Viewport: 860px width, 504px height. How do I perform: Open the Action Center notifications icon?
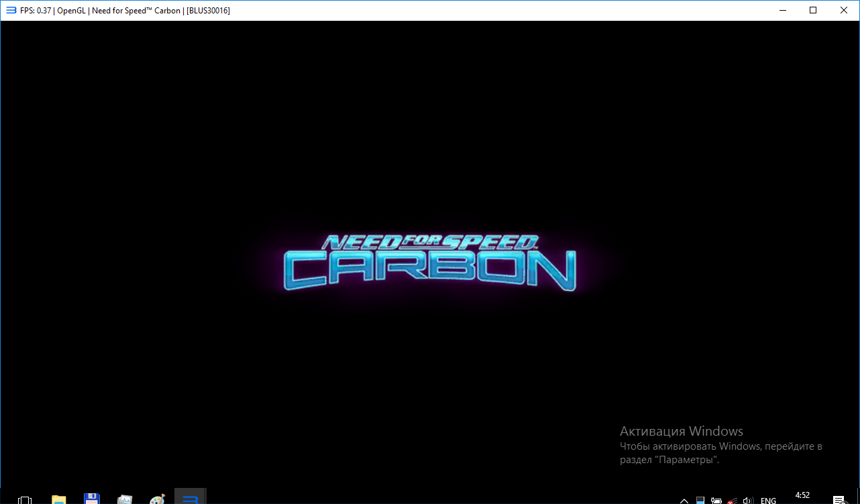[839, 500]
